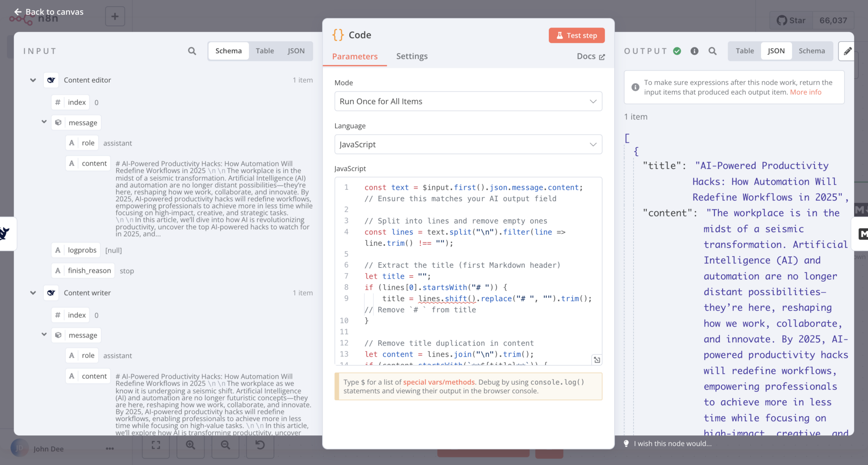The width and height of the screenshot is (868, 465).
Task: Open search in the INPUT panel
Action: tap(192, 51)
